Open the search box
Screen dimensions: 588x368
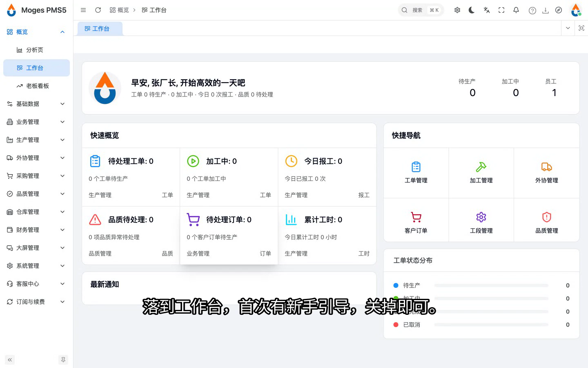pos(421,10)
